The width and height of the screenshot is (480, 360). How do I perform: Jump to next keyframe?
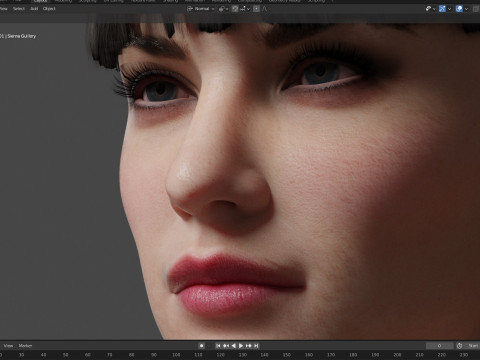[249, 346]
